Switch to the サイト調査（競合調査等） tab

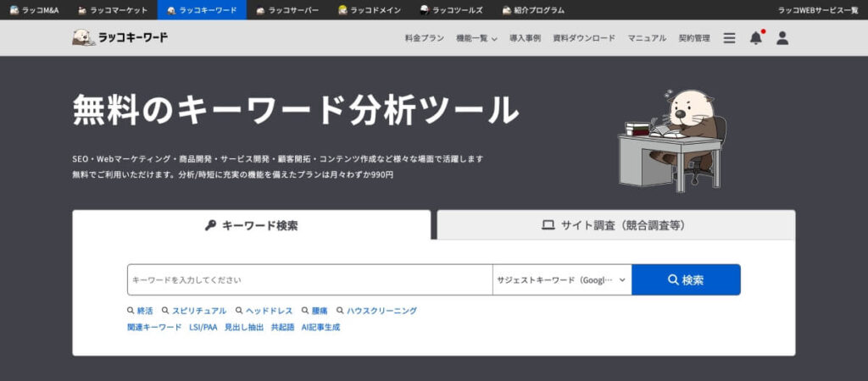(x=616, y=225)
